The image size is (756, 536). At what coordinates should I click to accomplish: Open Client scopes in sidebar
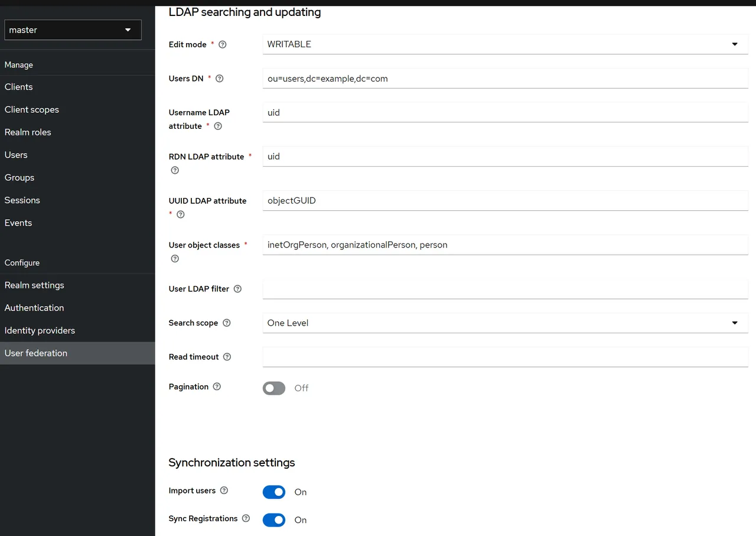tap(77, 109)
